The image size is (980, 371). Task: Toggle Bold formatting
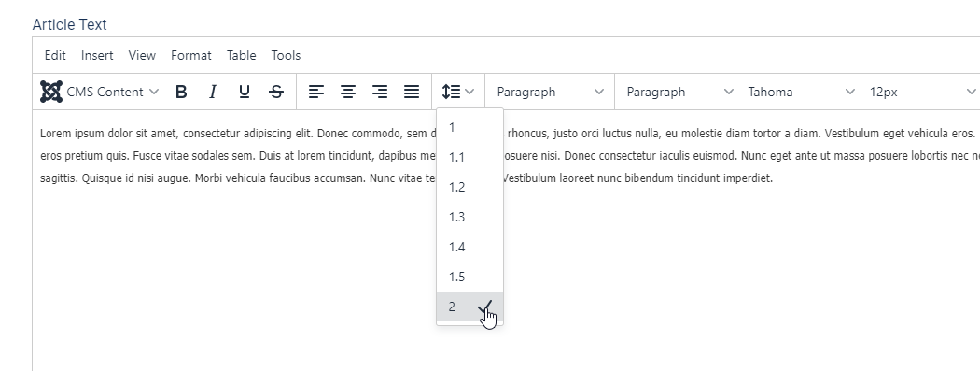pyautogui.click(x=181, y=92)
